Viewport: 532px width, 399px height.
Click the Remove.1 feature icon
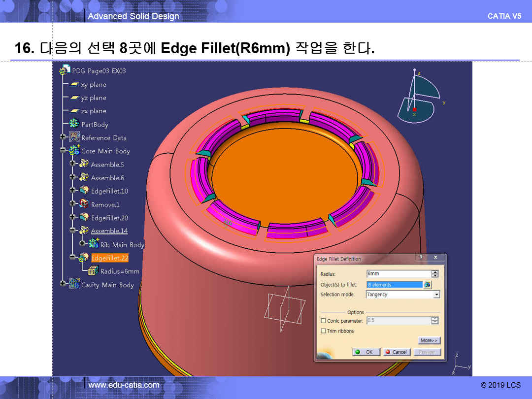pyautogui.click(x=84, y=204)
